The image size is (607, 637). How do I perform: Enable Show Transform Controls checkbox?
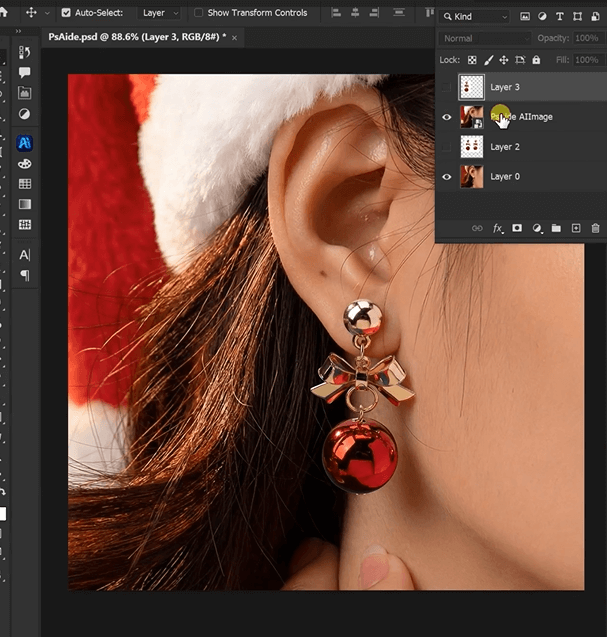[198, 13]
